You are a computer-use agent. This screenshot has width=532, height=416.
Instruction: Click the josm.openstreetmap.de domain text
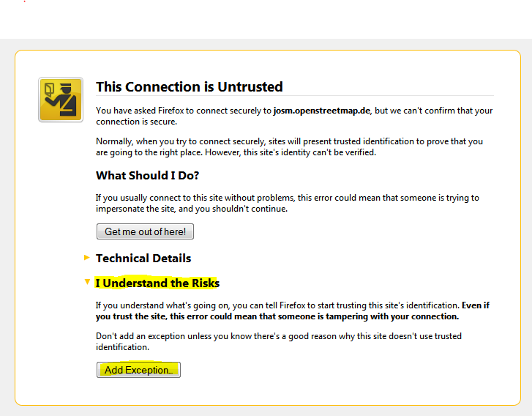[322, 111]
